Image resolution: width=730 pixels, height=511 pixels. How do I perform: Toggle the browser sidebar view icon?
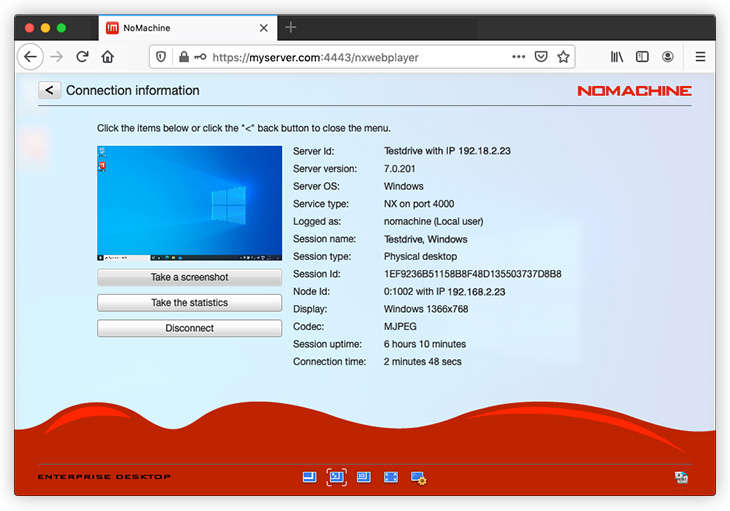(x=643, y=57)
